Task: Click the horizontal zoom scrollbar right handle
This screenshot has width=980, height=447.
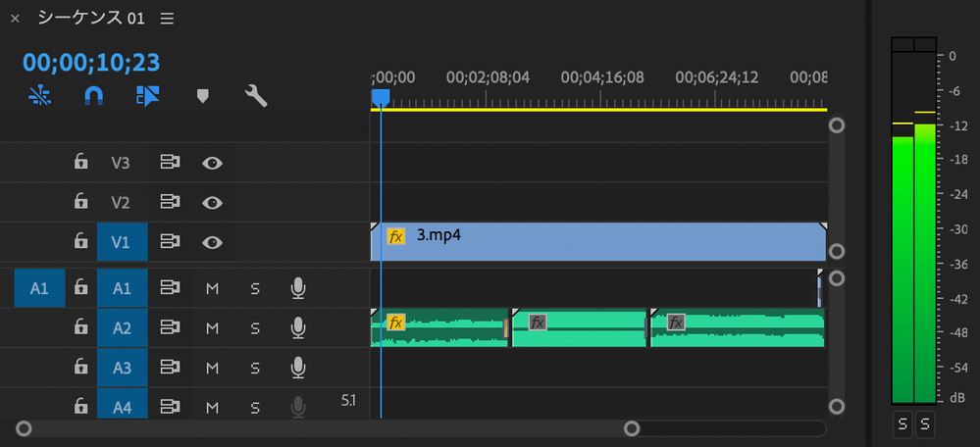Action: point(633,428)
